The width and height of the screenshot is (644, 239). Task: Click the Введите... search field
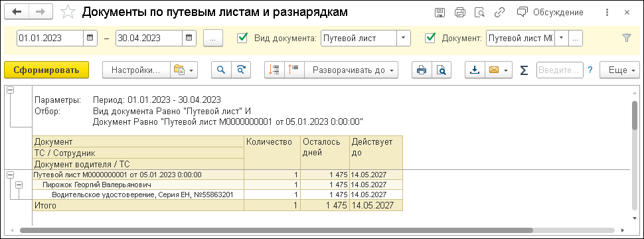tap(560, 70)
